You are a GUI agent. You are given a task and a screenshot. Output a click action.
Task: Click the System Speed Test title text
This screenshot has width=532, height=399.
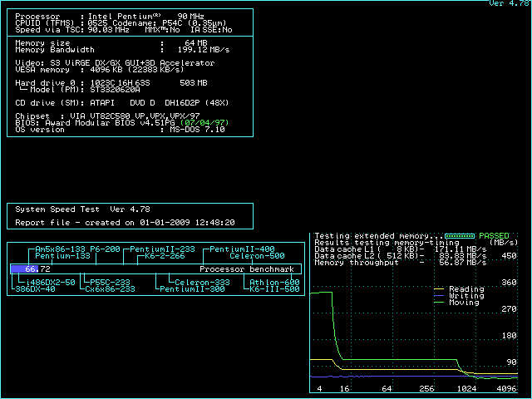83,209
